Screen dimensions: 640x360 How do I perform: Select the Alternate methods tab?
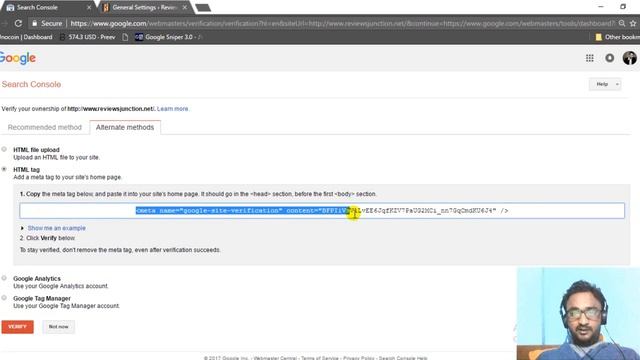click(x=125, y=127)
